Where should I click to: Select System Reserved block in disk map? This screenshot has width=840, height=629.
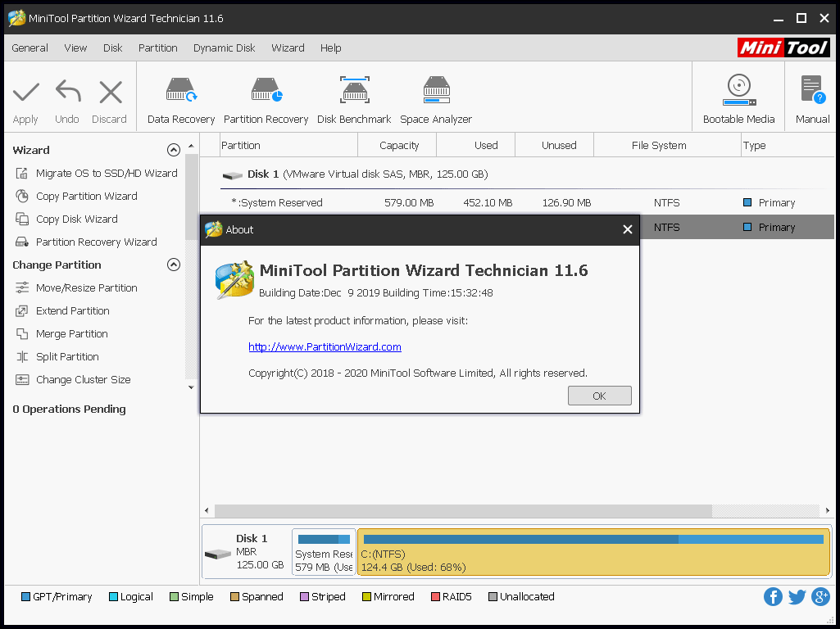click(324, 553)
